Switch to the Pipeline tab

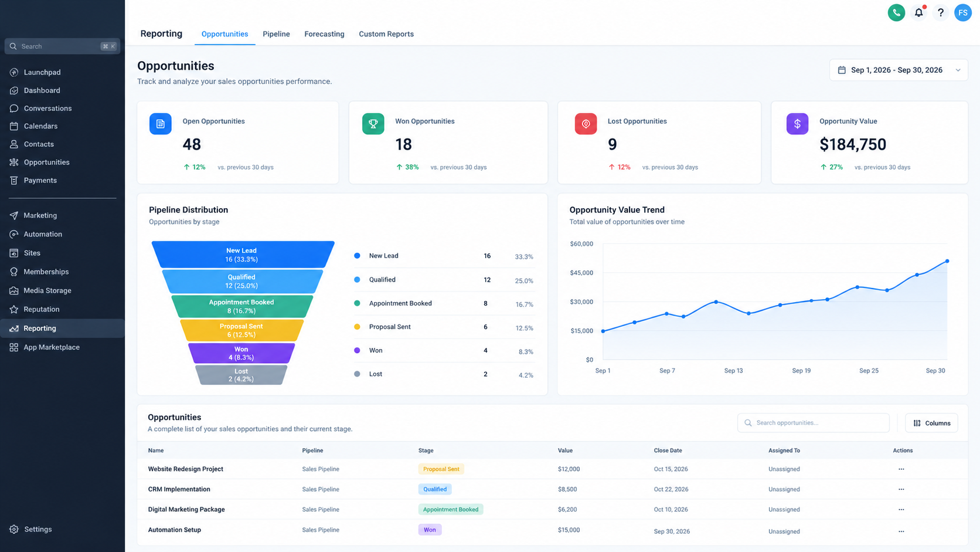276,34
